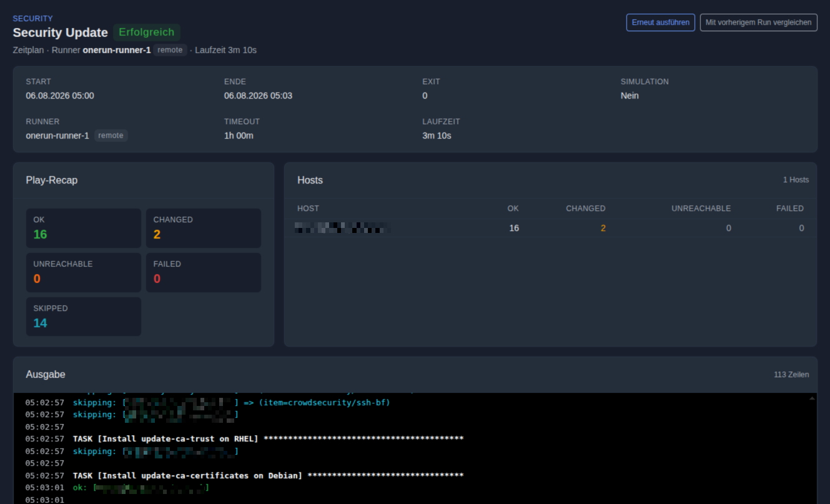
Task: Click the UNREACHABLE recap card
Action: [84, 272]
